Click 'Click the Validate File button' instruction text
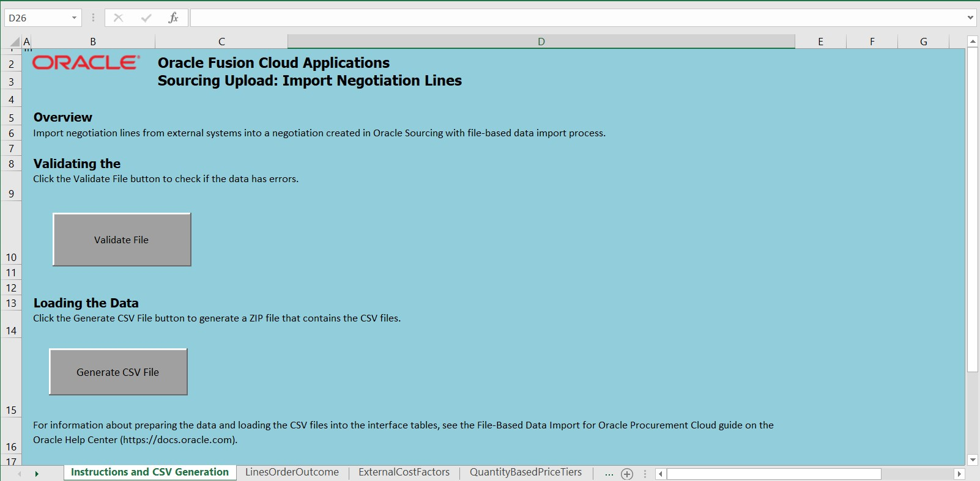This screenshot has height=481, width=980. click(x=166, y=179)
